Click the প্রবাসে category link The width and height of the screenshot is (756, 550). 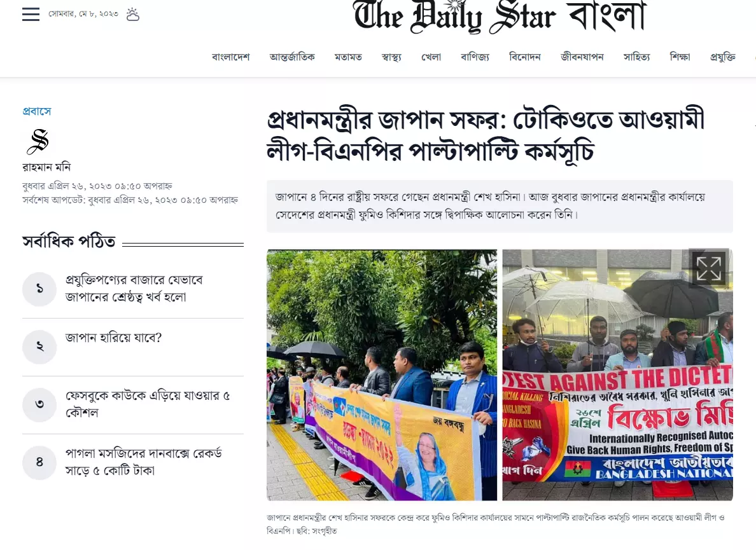(37, 111)
